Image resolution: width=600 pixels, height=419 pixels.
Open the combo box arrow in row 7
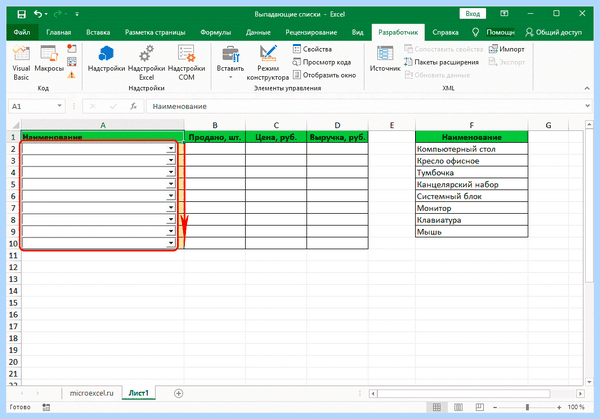point(171,208)
